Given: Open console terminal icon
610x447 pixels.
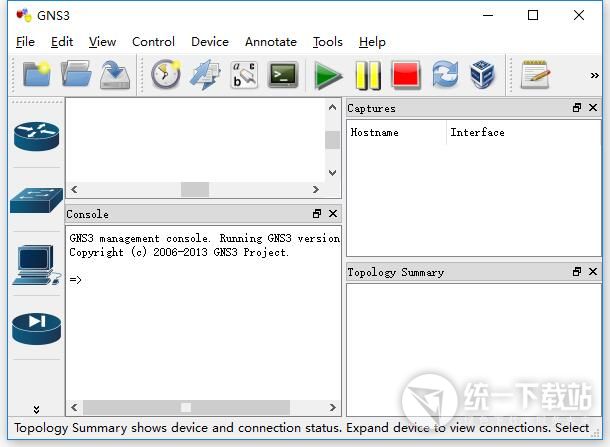Looking at the screenshot, I should (283, 74).
